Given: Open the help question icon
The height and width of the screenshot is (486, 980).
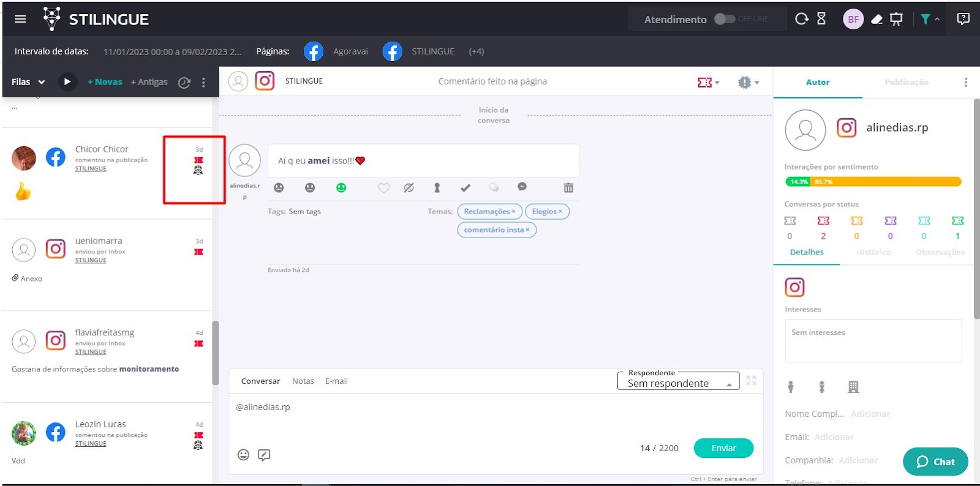Looking at the screenshot, I should [963, 19].
